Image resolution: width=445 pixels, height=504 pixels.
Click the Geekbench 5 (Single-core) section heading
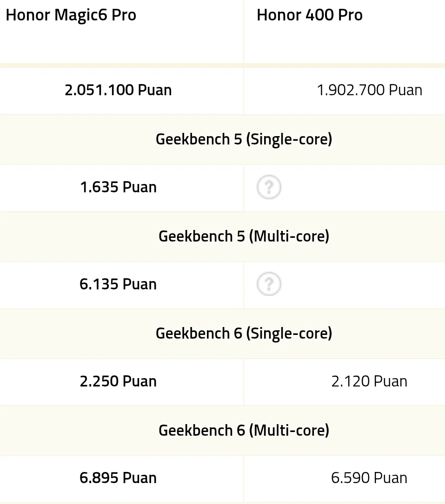(x=244, y=139)
